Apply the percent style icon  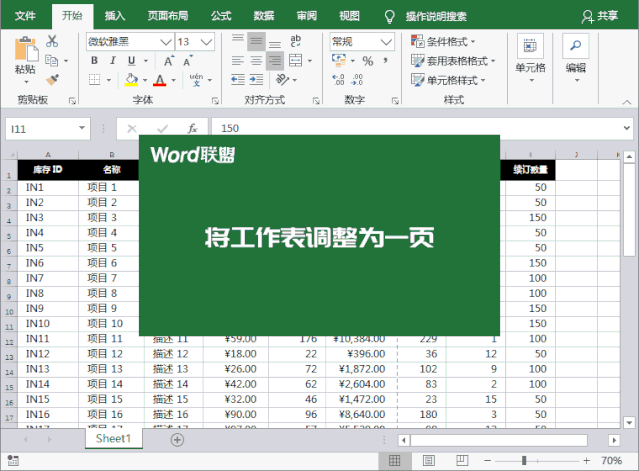point(368,61)
